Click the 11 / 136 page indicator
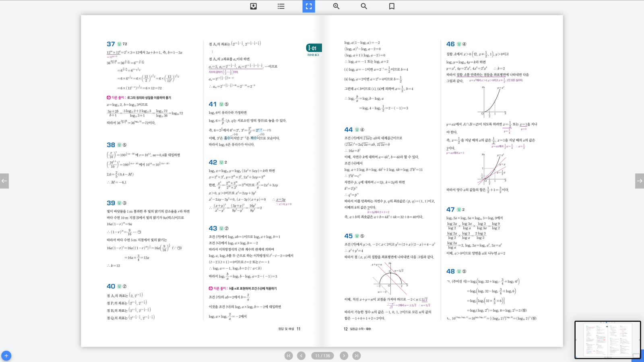The height and width of the screenshot is (362, 644). click(x=322, y=356)
